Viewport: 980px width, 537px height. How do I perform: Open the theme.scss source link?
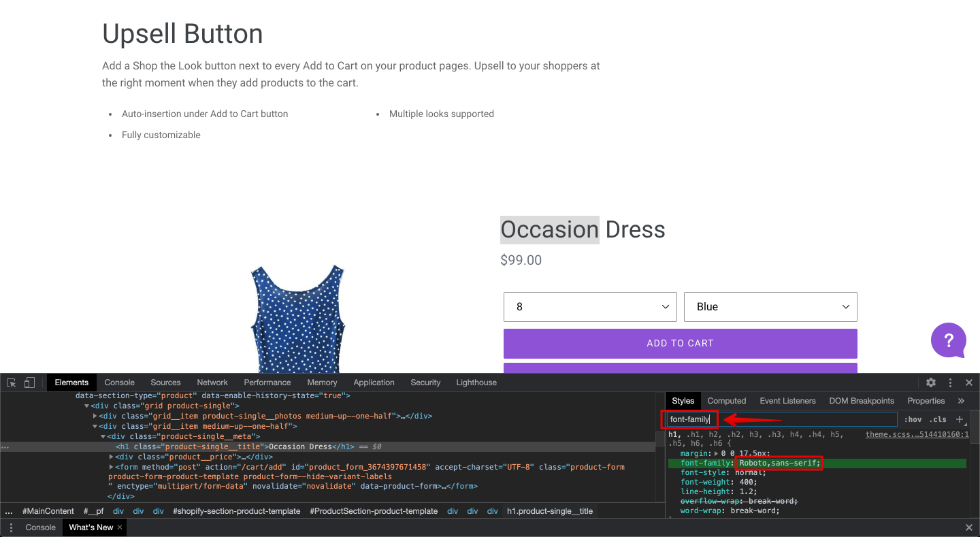[x=917, y=434]
